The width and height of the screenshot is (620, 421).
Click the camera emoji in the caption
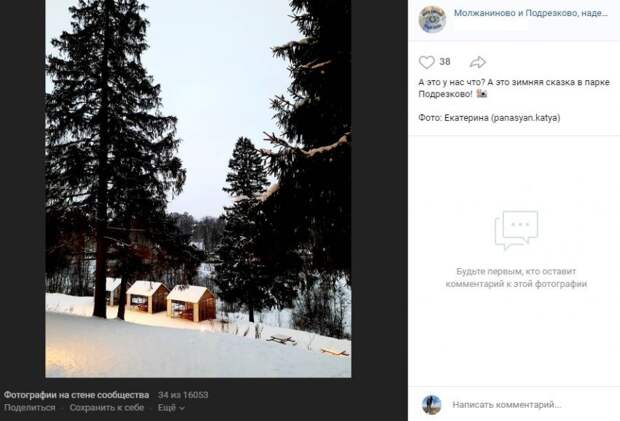481,94
